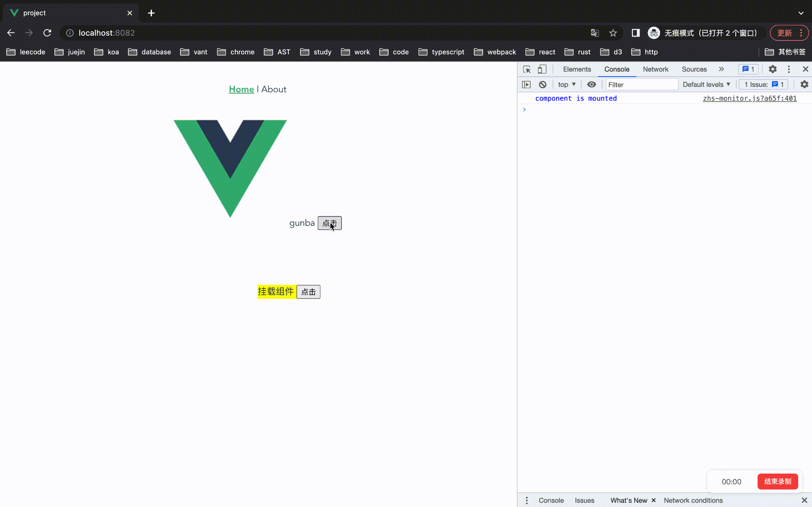The height and width of the screenshot is (507, 812).
Task: Click the 点击 button next to gunba
Action: [329, 223]
